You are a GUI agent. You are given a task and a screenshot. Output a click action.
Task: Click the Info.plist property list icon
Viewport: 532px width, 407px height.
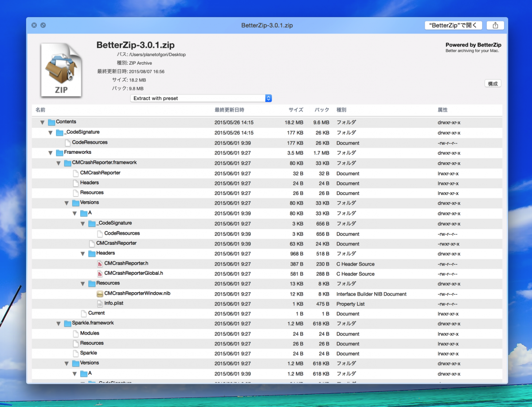click(x=100, y=304)
